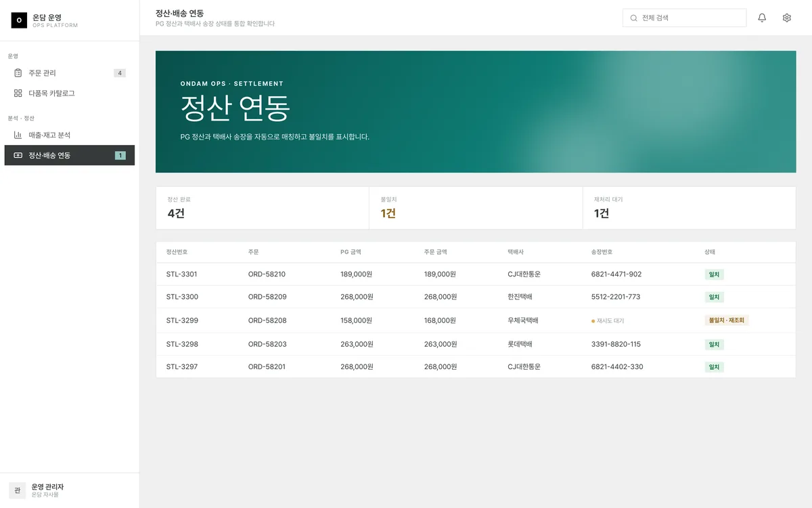Click the 일치 badge for STL-3297
This screenshot has width=812, height=508.
coord(714,366)
